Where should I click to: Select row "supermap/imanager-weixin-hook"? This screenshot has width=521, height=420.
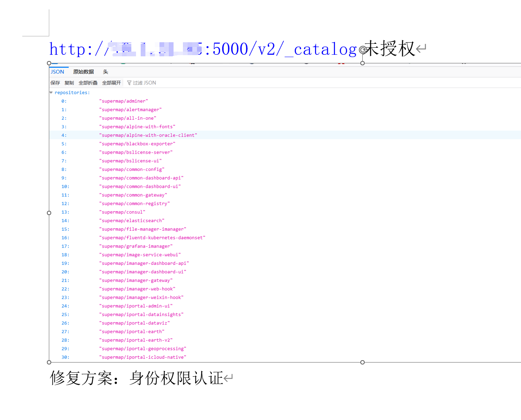click(285, 298)
